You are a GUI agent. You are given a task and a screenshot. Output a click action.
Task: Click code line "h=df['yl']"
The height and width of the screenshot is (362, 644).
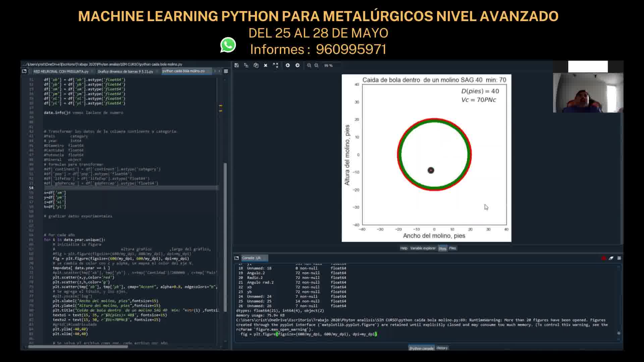[55, 207]
